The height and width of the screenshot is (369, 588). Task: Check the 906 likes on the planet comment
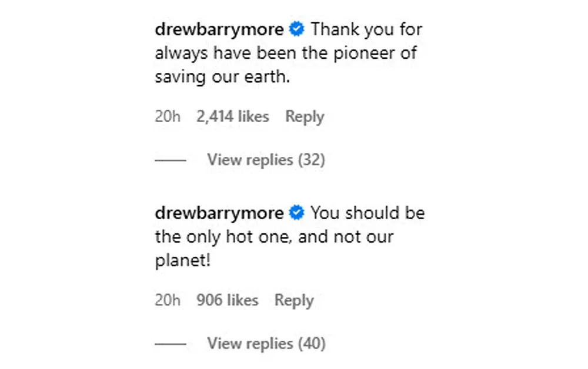coord(227,300)
